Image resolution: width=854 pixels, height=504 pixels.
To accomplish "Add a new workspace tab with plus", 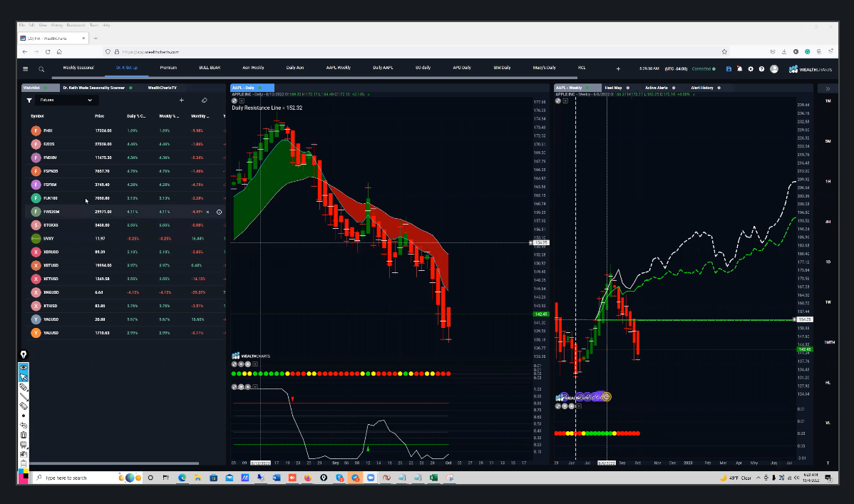I will point(618,68).
